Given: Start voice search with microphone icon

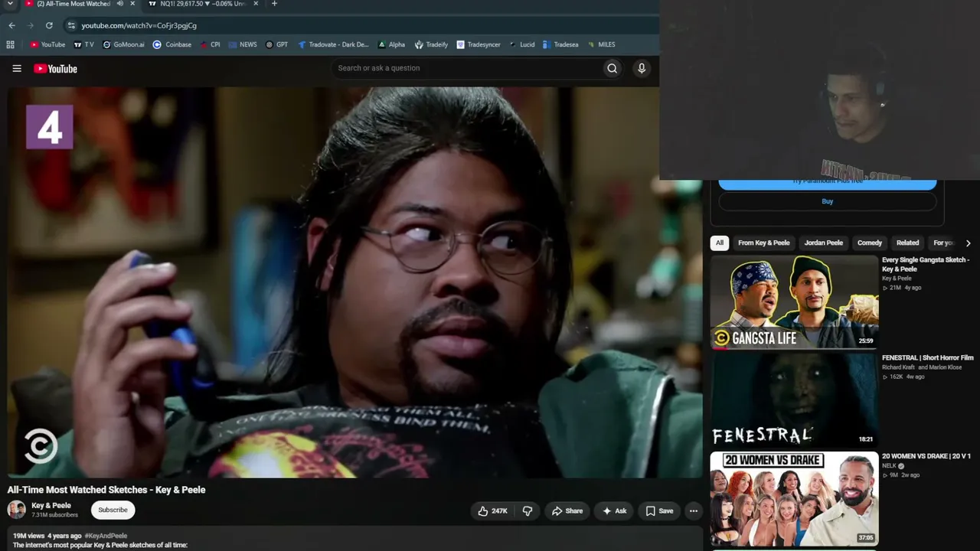Looking at the screenshot, I should (642, 68).
